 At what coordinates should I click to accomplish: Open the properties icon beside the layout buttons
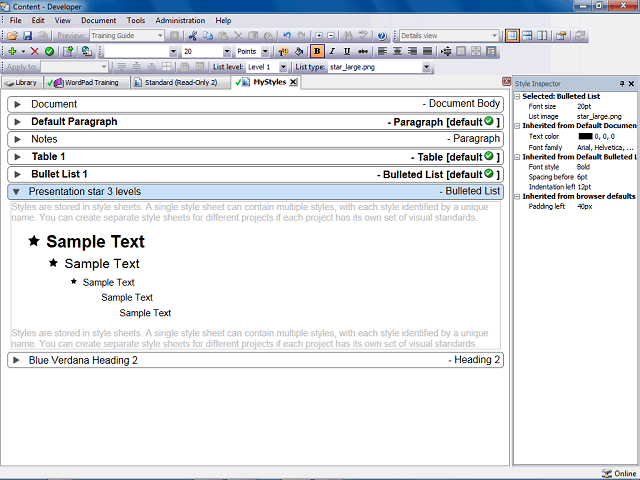561,36
